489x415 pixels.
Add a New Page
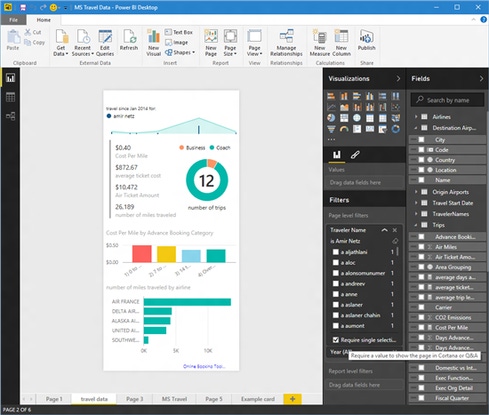pyautogui.click(x=211, y=43)
